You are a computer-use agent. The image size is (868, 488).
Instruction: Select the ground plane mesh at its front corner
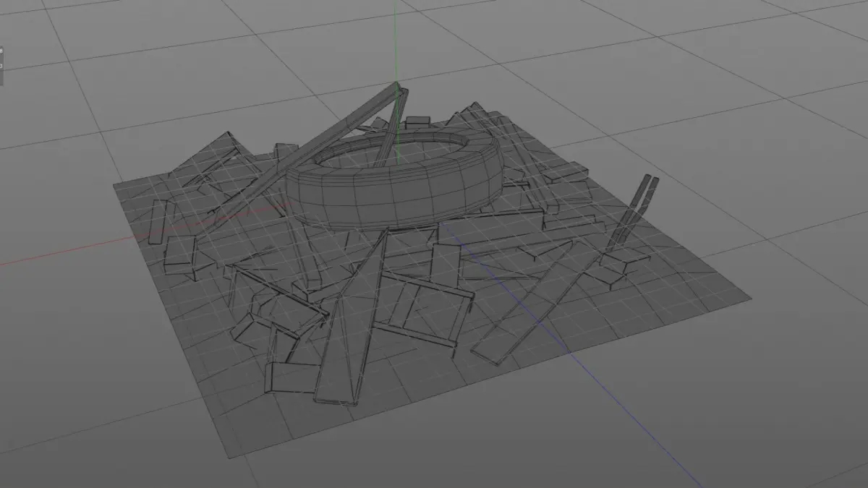(x=230, y=452)
